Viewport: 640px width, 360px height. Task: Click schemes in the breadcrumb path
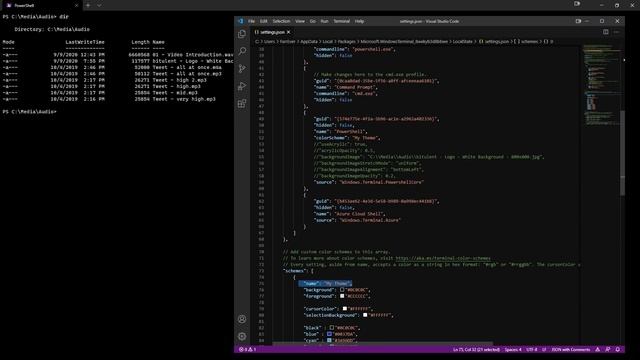pos(529,42)
